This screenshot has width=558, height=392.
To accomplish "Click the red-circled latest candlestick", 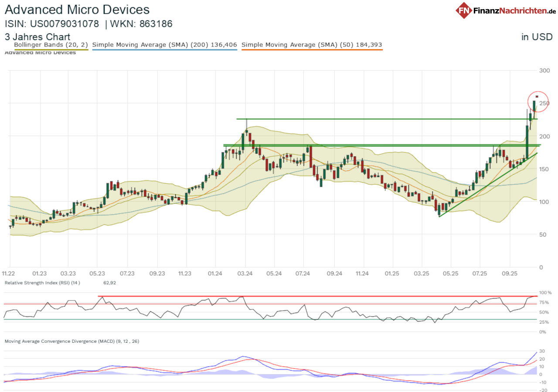I will pyautogui.click(x=534, y=106).
